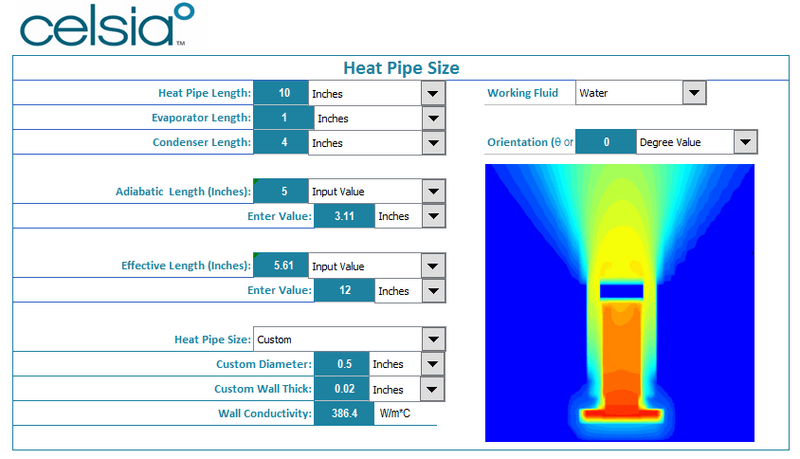Open the units dropdown beside the 3.11 value
Image resolution: width=800 pixels, height=459 pixels.
pos(433,216)
